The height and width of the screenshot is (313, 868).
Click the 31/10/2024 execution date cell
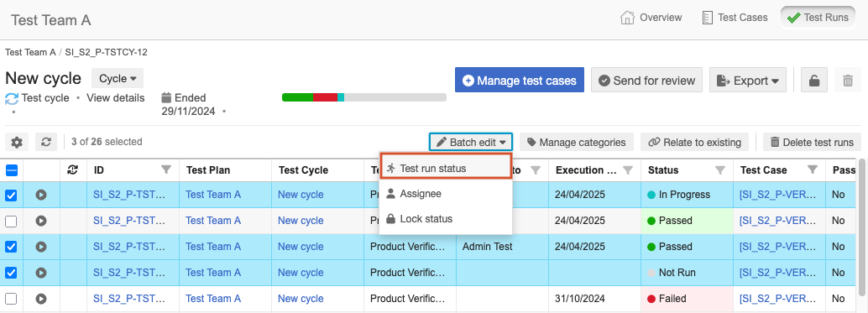(594, 299)
